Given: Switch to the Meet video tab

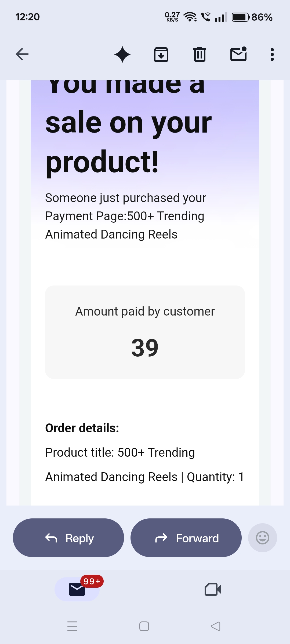Looking at the screenshot, I should pos(213,589).
